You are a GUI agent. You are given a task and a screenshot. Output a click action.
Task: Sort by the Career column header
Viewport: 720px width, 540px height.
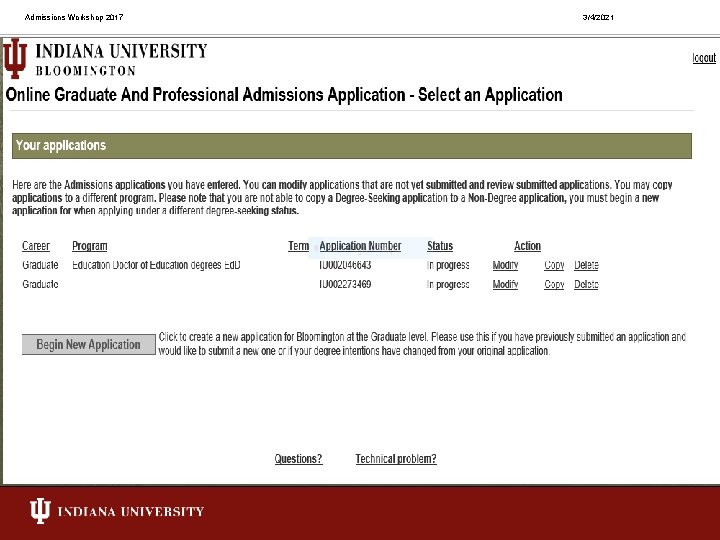[x=36, y=246]
